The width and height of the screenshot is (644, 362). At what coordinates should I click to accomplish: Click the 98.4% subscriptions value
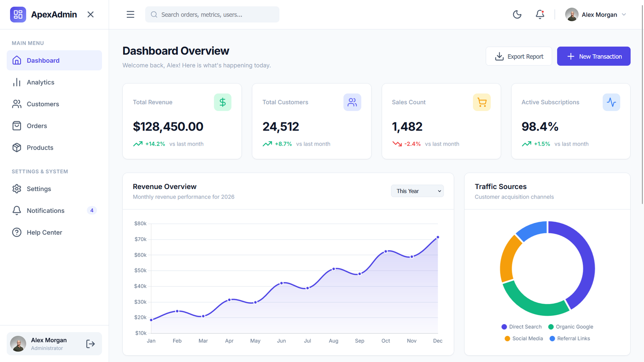[540, 127]
